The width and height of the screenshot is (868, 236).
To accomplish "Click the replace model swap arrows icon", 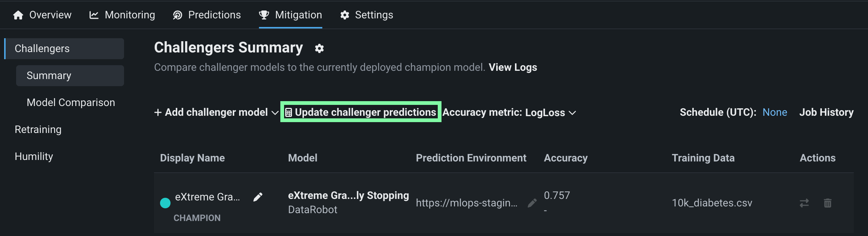I will (x=804, y=203).
